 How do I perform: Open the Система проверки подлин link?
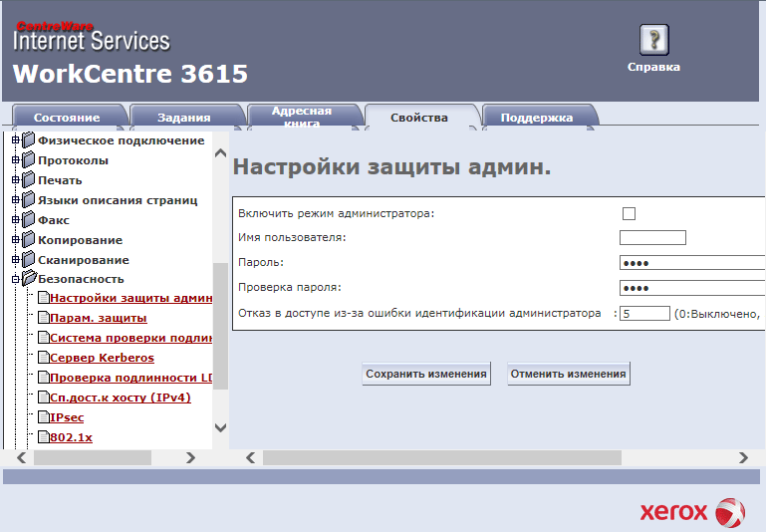pyautogui.click(x=130, y=338)
